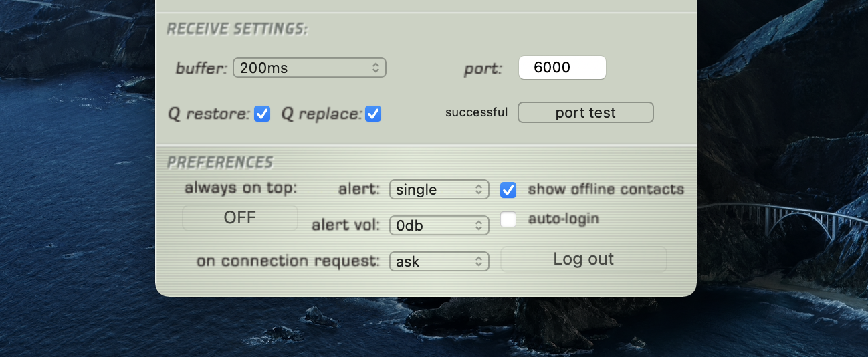
Task: Click the RECEIVE SETTINGS section header
Action: tap(237, 29)
